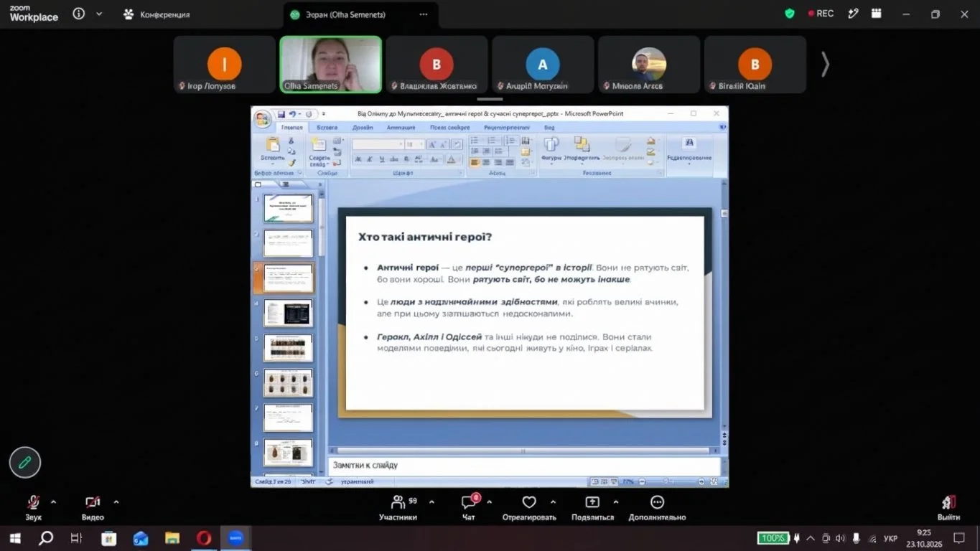Image resolution: width=980 pixels, height=551 pixels.
Task: Expand the participants options arrow
Action: (431, 502)
